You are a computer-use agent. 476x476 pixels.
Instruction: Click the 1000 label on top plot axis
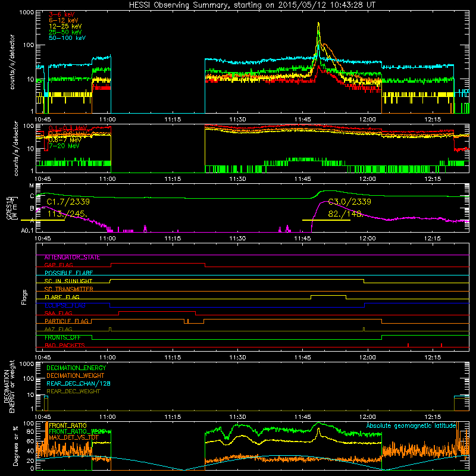coord(26,12)
